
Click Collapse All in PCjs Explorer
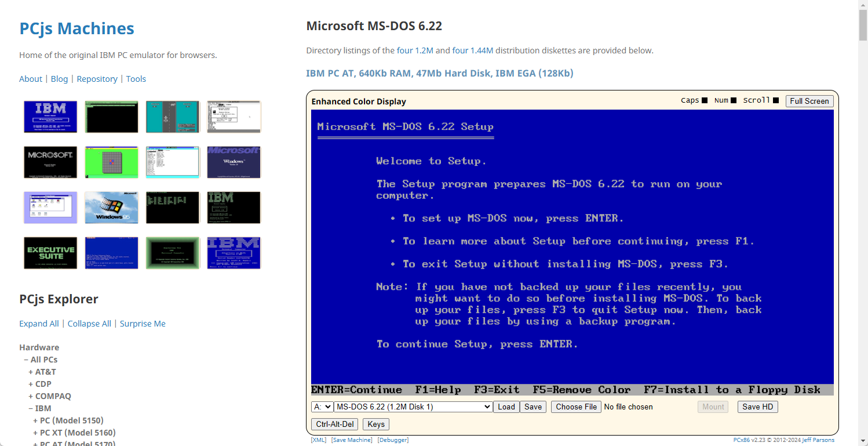click(89, 324)
